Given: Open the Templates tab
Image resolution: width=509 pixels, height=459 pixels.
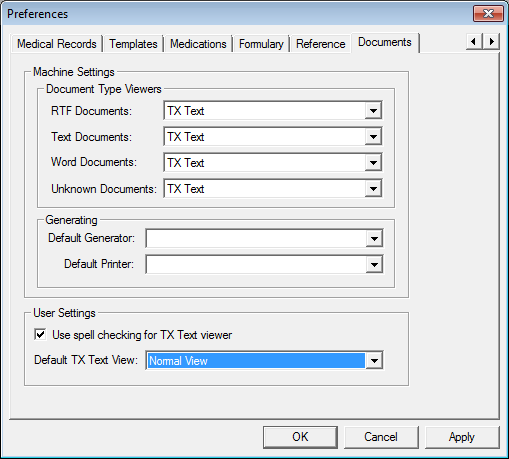Looking at the screenshot, I should pos(133,44).
